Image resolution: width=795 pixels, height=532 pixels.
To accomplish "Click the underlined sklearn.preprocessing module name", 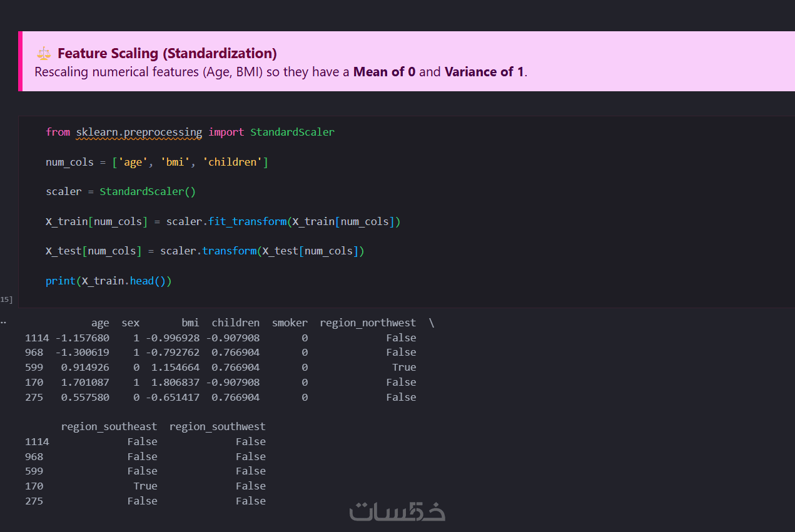I will point(139,132).
